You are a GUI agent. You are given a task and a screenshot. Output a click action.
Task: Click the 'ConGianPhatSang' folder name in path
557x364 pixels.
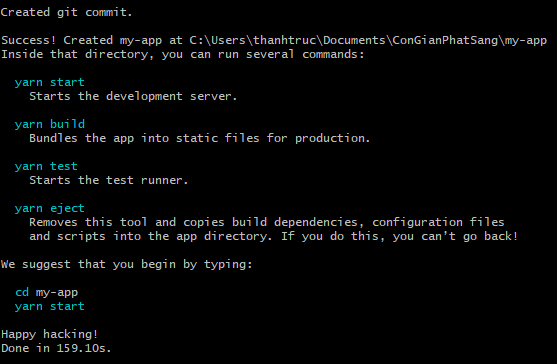click(x=446, y=40)
